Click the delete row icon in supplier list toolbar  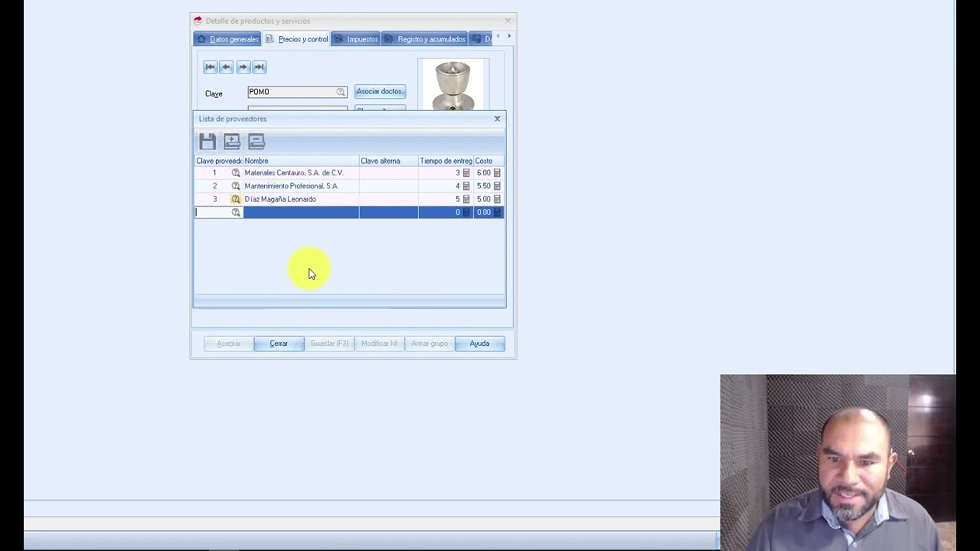pos(256,142)
